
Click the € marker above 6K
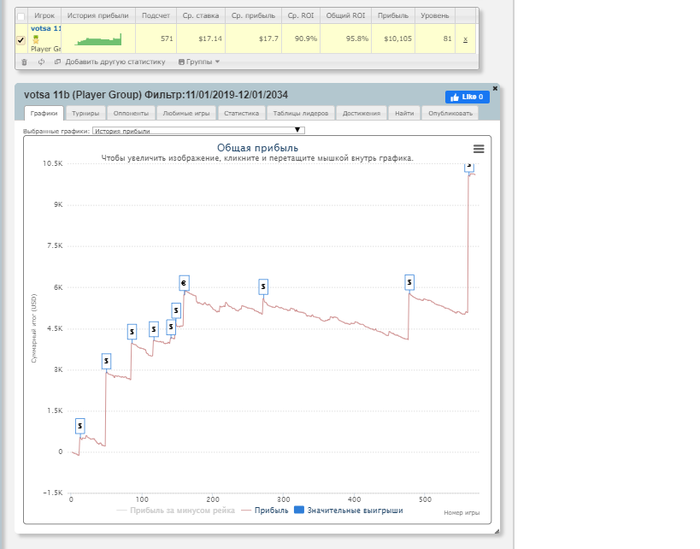(184, 283)
